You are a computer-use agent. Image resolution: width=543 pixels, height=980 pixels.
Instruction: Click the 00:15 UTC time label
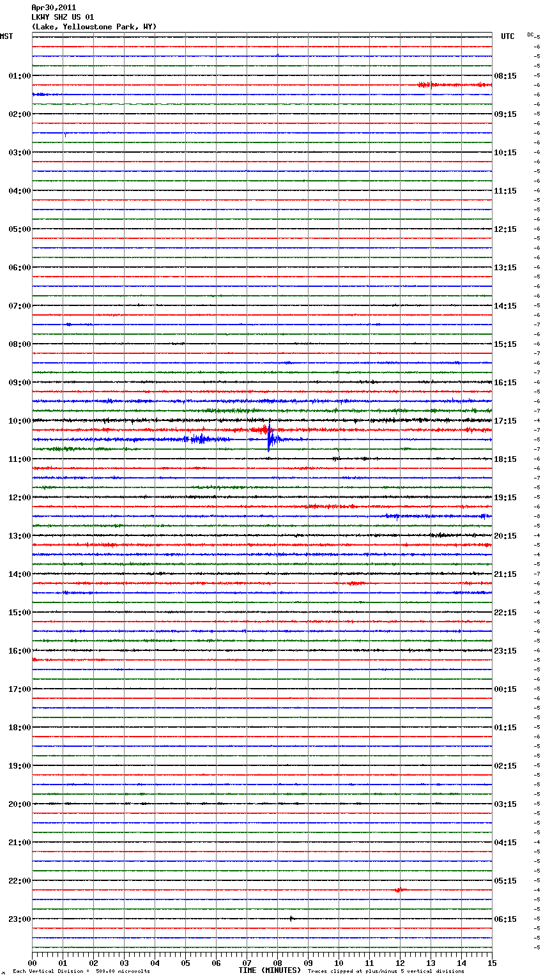[505, 689]
